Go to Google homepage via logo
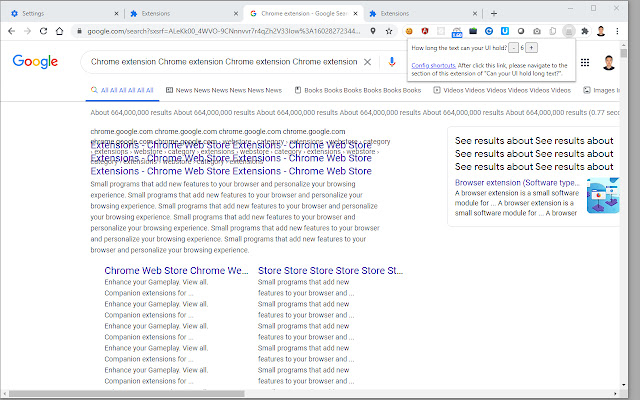The width and height of the screenshot is (640, 400). (x=35, y=62)
